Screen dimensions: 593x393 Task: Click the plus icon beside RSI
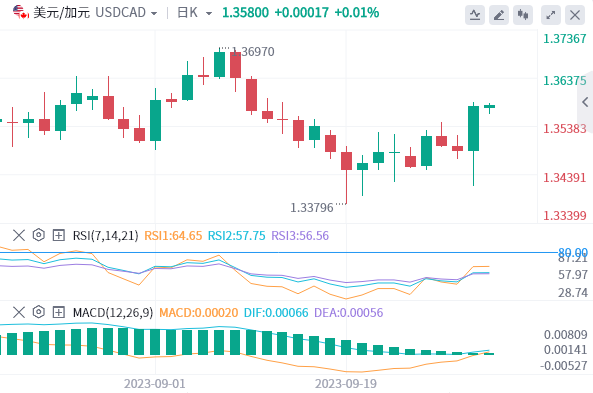[58, 235]
